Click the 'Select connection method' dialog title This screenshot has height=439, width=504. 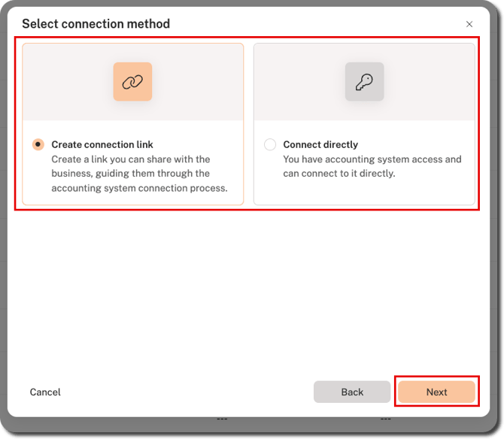click(x=96, y=24)
